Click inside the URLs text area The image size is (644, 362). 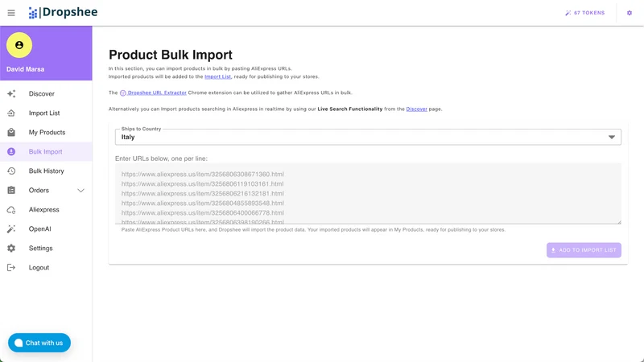pyautogui.click(x=368, y=194)
